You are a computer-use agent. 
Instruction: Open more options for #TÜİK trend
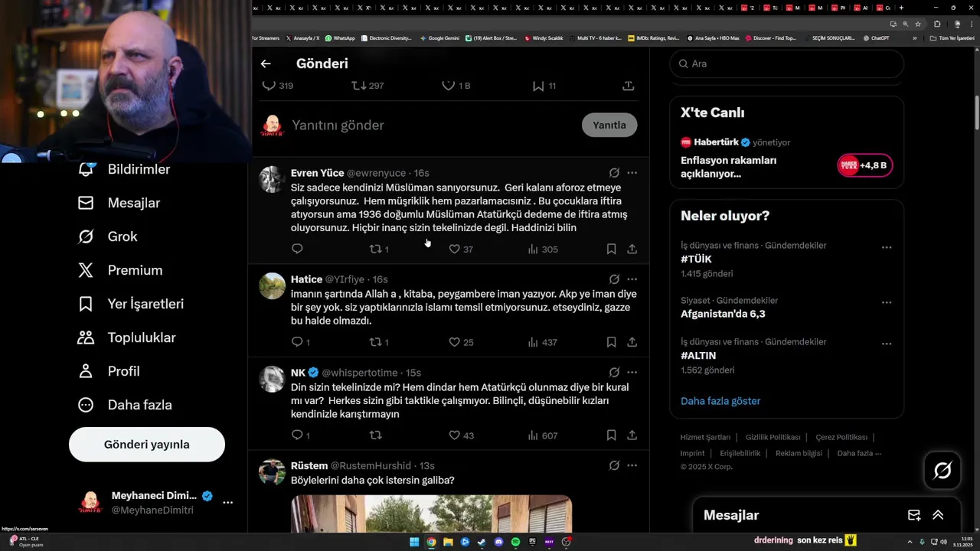point(887,247)
